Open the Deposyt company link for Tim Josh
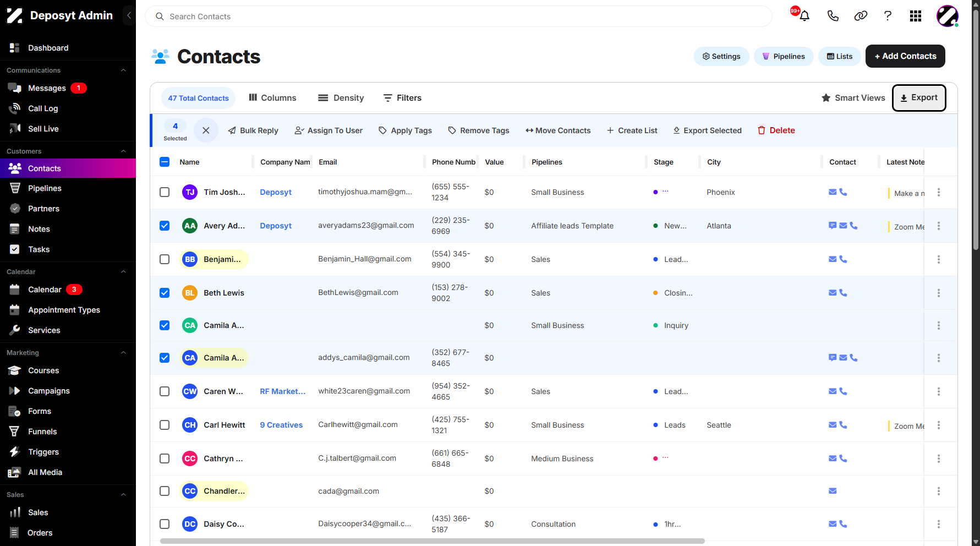The image size is (980, 546). coord(276,192)
